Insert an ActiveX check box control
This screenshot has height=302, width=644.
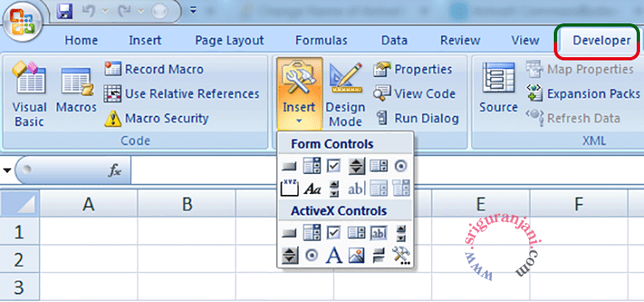[334, 233]
